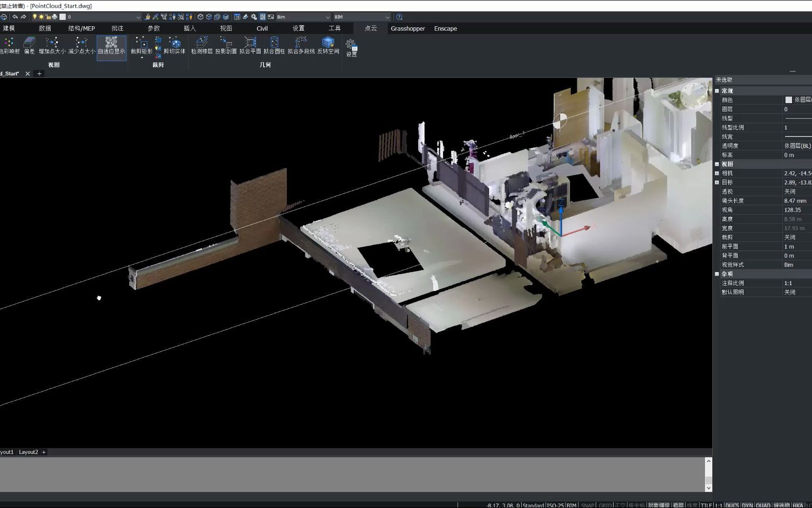Viewport: 812px width, 508px height.
Task: Launch the 检测楼层 floor detection tool
Action: coord(202,47)
